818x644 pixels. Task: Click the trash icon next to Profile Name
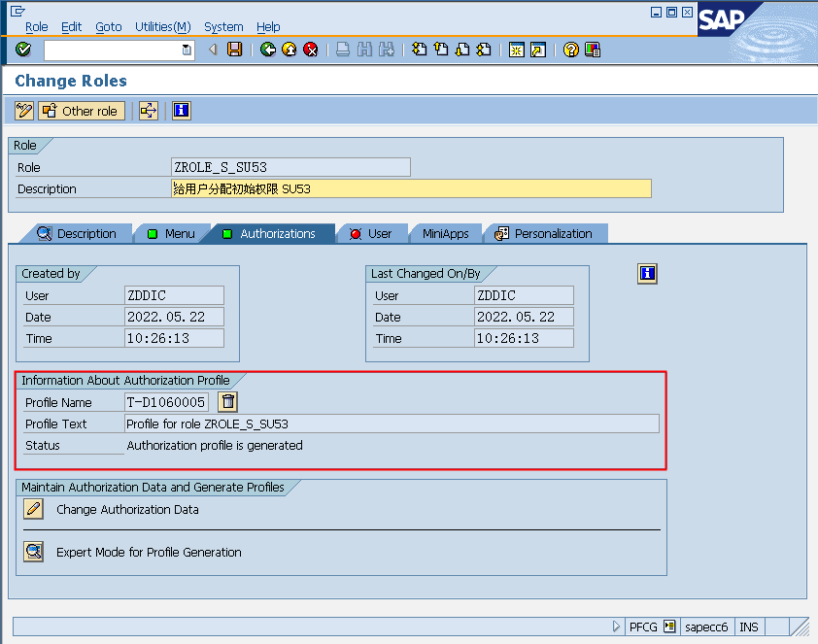pos(228,402)
